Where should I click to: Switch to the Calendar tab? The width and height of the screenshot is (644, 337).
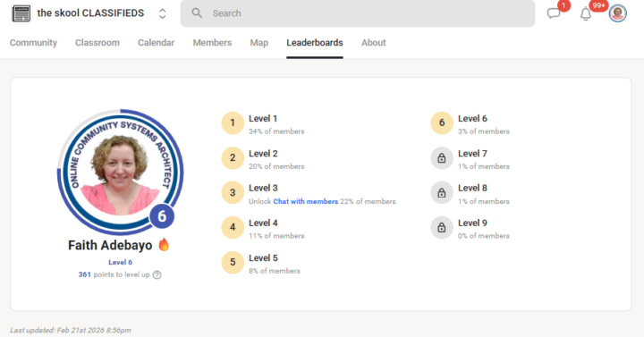point(156,43)
